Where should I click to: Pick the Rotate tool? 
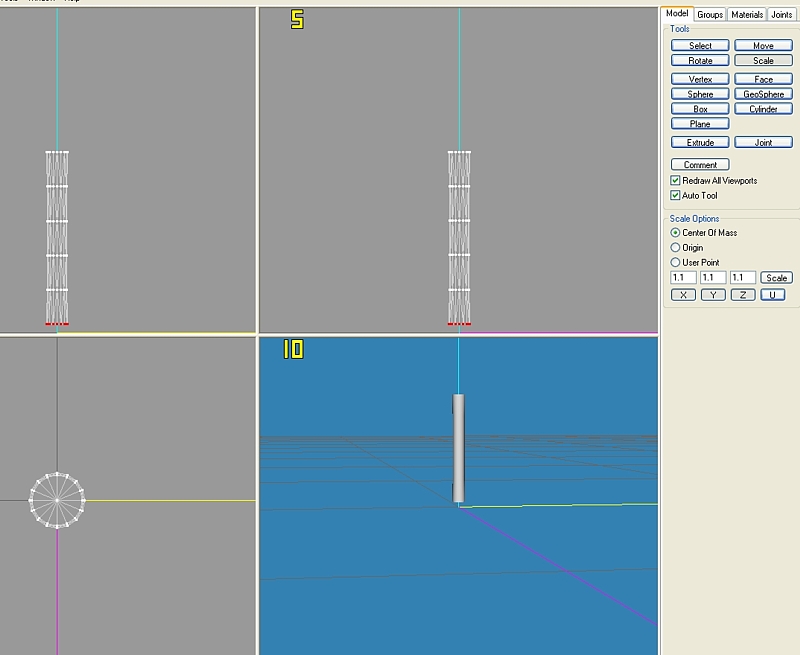700,61
